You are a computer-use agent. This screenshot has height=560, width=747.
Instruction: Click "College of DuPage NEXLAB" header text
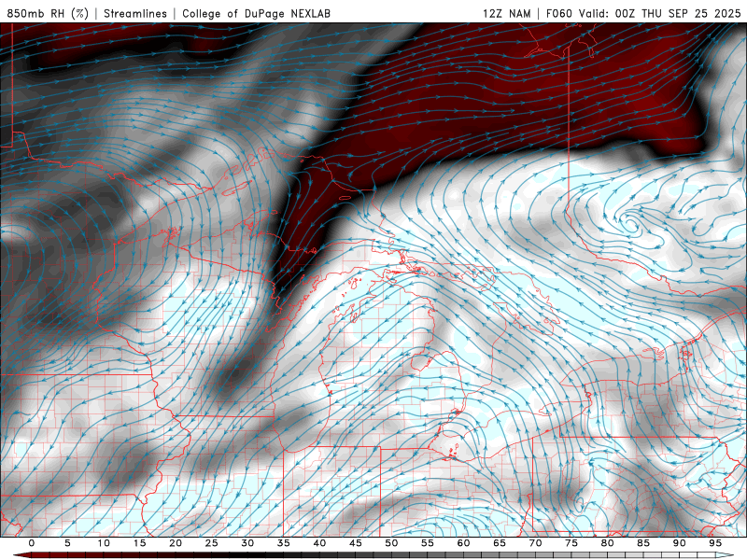tap(256, 13)
